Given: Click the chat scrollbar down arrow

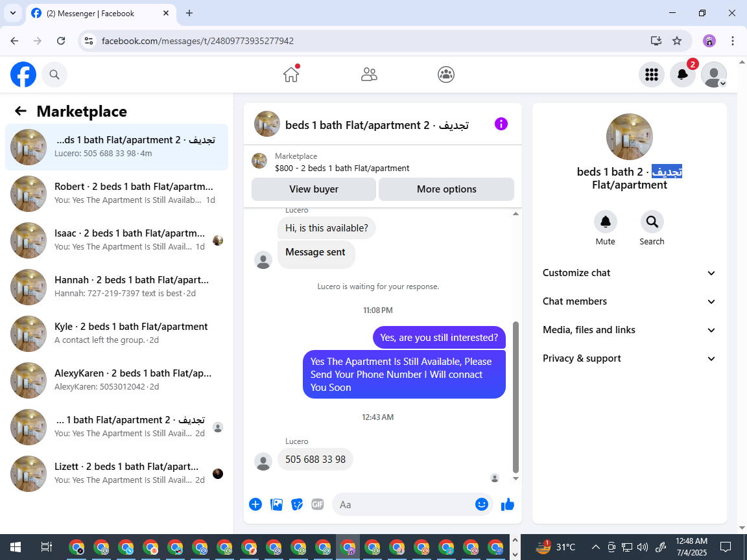Looking at the screenshot, I should click(516, 478).
